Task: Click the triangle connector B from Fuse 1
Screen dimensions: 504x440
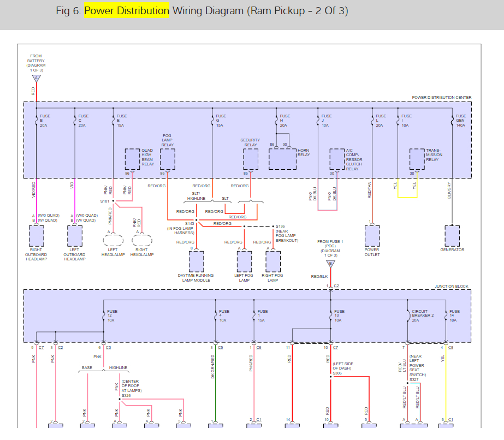Action: 330,264
